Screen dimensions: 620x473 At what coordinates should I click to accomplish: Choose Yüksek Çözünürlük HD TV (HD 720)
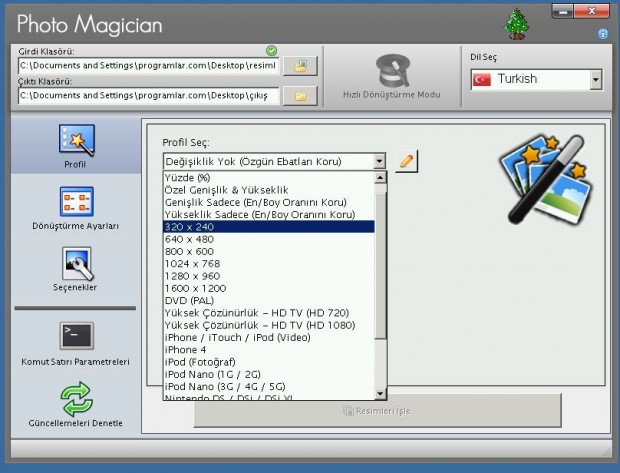point(268,312)
